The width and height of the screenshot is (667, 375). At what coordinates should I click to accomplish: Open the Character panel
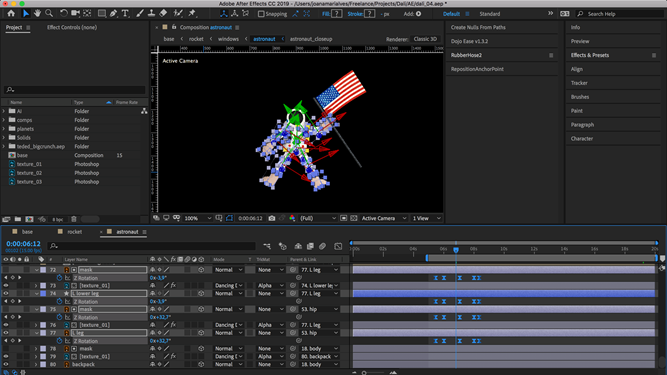[581, 139]
